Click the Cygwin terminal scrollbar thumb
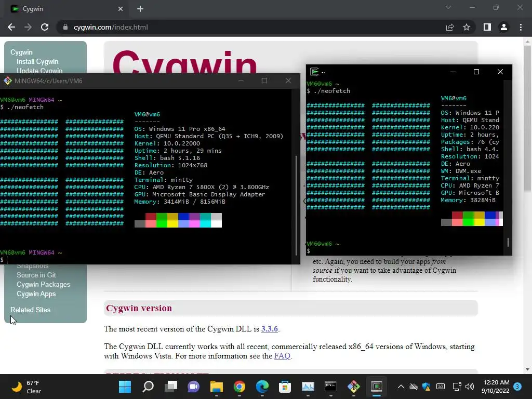This screenshot has width=532, height=399. coord(508,242)
